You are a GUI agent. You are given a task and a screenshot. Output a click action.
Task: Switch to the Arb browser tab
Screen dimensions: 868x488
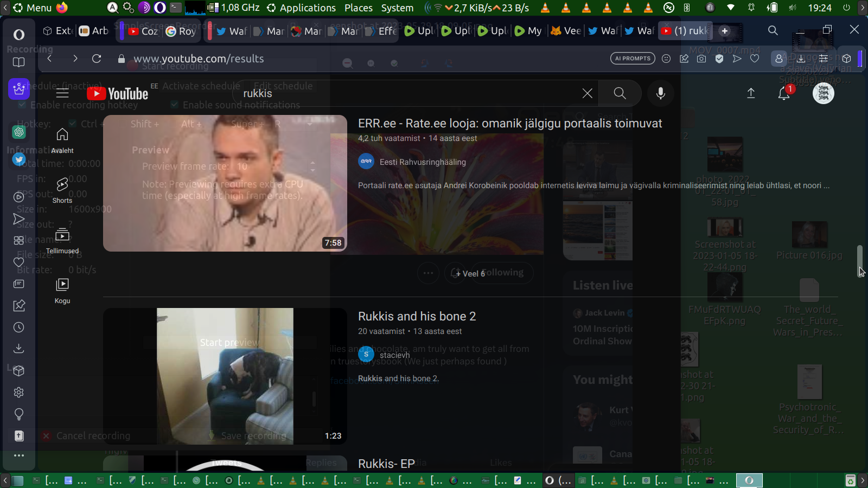94,31
